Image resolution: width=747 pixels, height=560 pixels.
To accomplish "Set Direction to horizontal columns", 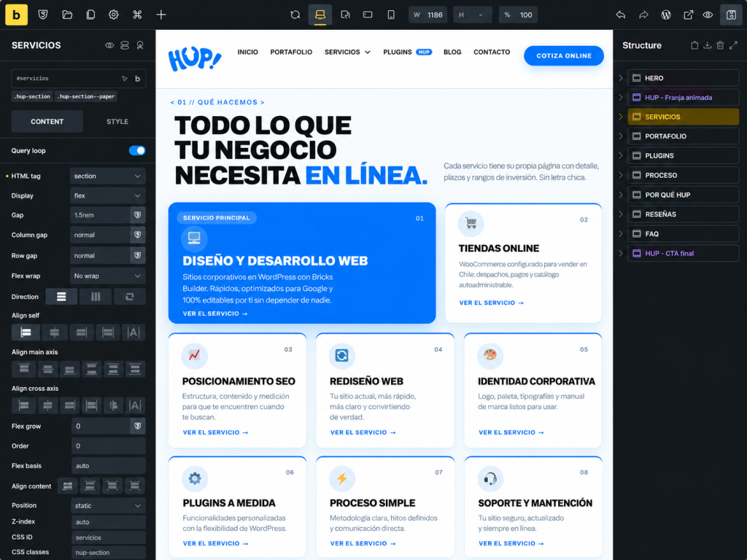I will pos(96,297).
